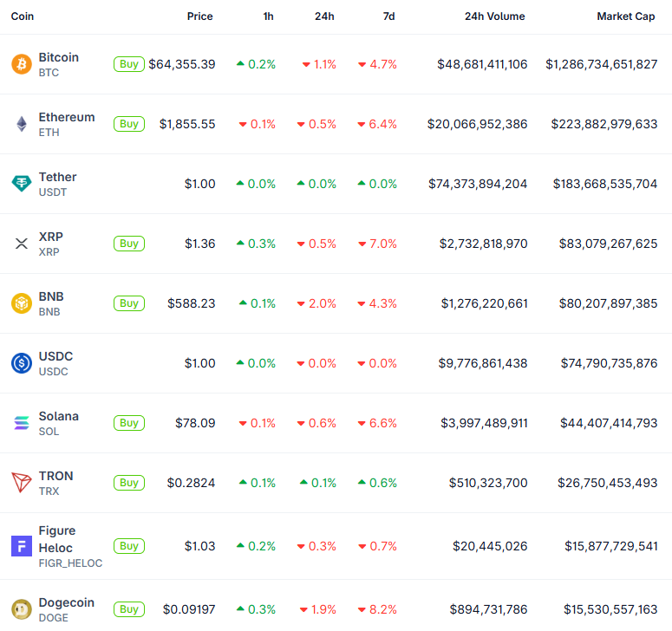The height and width of the screenshot is (631, 672).
Task: Click the Solana logo icon
Action: coord(21,423)
